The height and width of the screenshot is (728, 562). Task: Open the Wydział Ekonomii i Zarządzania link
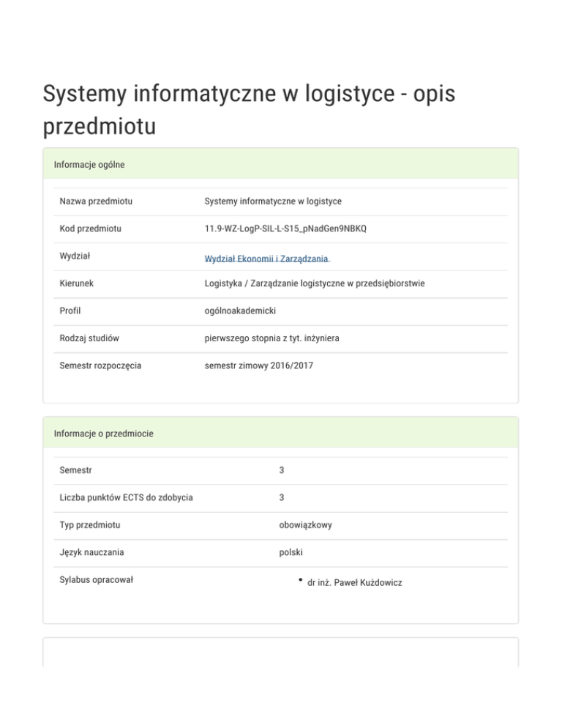coord(267,259)
